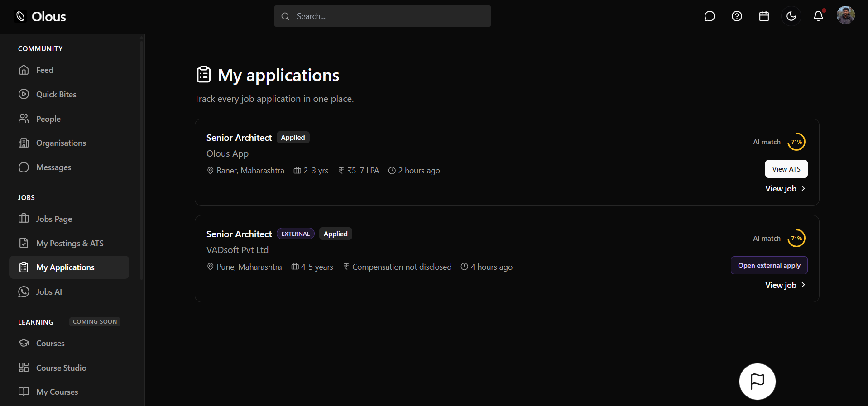Click Senior Architect title at Olous App
Image resolution: width=868 pixels, height=406 pixels.
(x=239, y=138)
